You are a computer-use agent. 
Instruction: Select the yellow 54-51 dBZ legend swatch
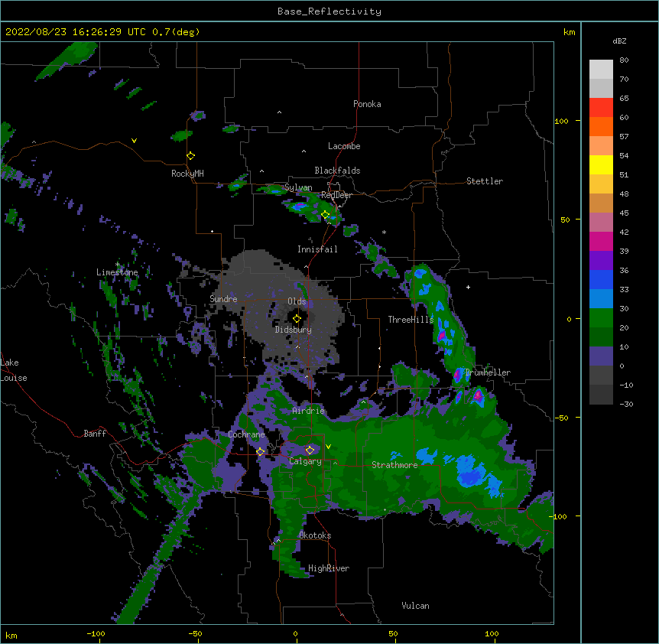pyautogui.click(x=601, y=164)
